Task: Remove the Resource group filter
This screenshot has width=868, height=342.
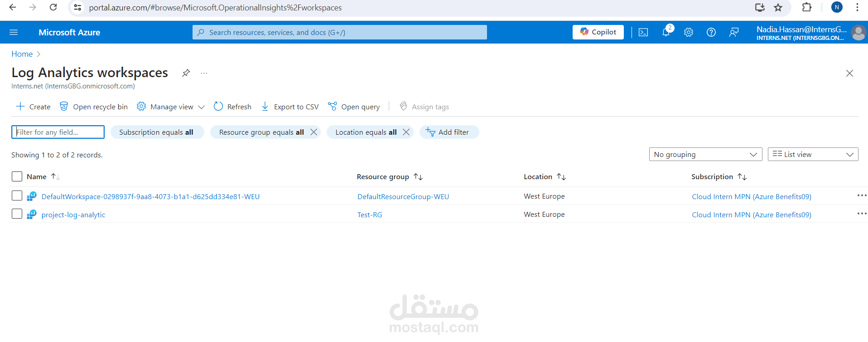Action: tap(313, 132)
